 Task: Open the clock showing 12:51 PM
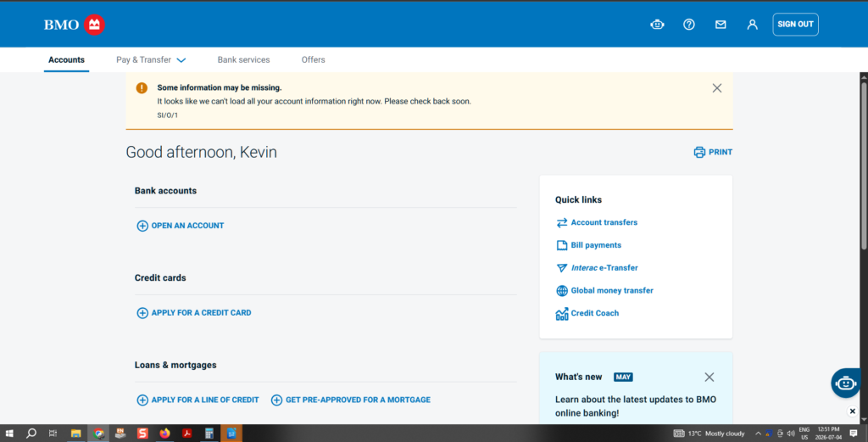click(x=828, y=434)
